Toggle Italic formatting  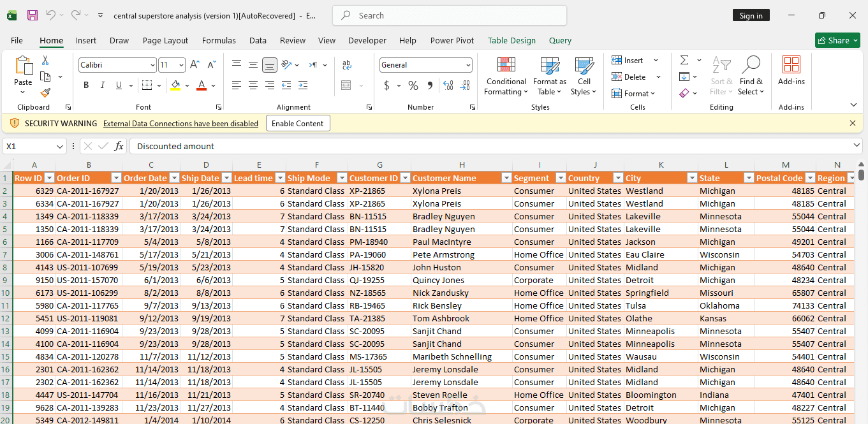[x=102, y=85]
